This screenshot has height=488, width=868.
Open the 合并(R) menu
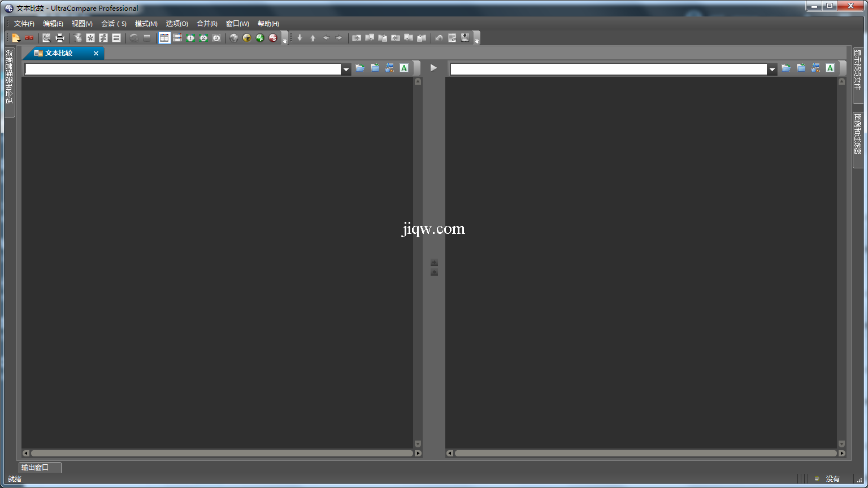pos(207,24)
